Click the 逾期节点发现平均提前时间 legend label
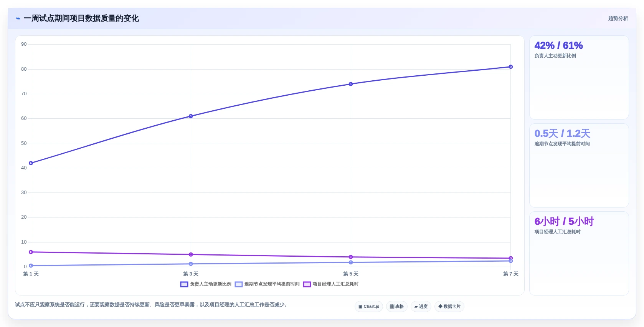This screenshot has width=644, height=327. [x=272, y=284]
